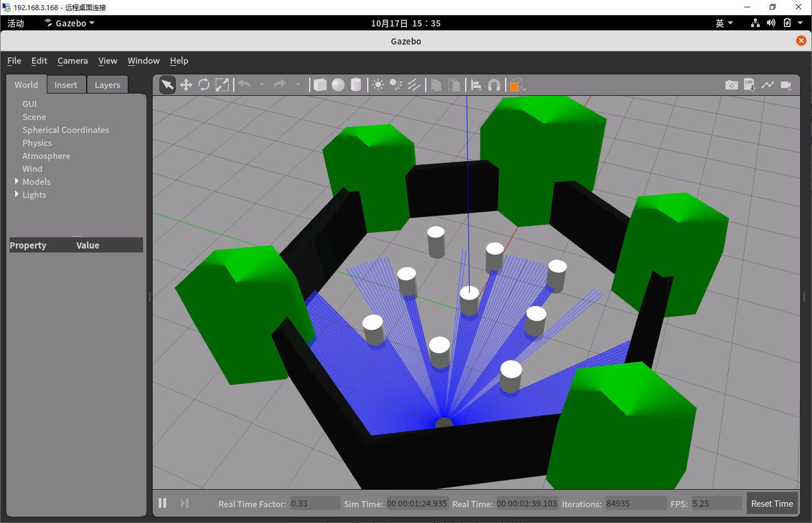Expand the Models tree node
This screenshot has height=523, width=812.
(17, 181)
